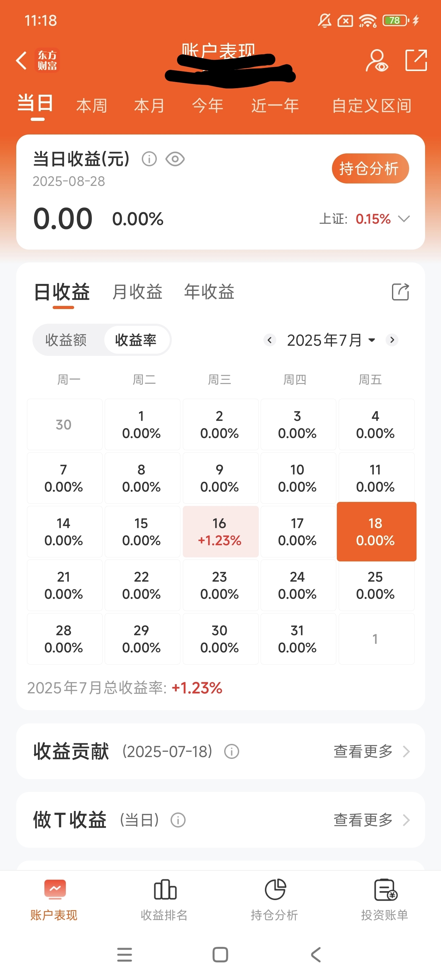This screenshot has width=441, height=980.
Task: Tap the share icon in top header
Action: pos(416,60)
